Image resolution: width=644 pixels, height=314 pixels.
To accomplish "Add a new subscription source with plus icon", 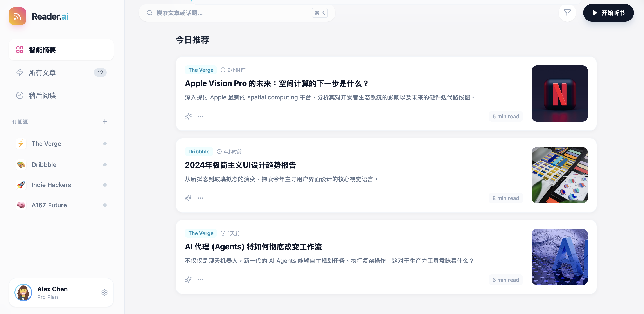I will (105, 122).
